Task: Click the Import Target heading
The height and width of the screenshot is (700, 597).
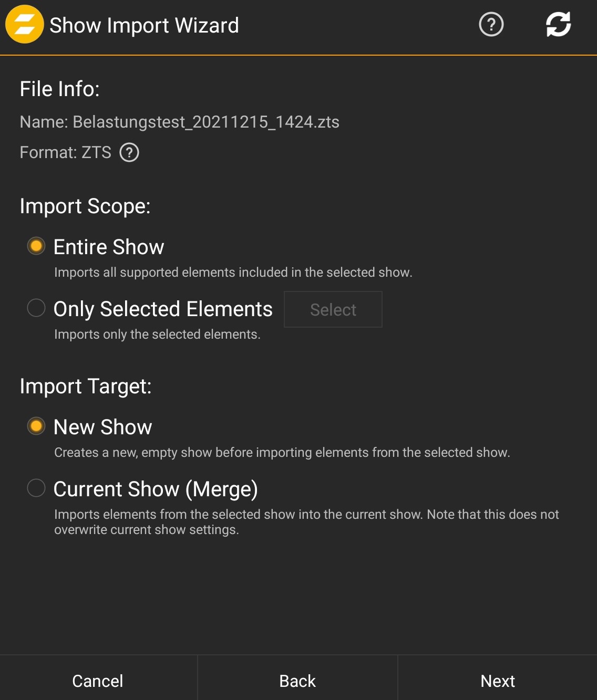Action: [86, 386]
